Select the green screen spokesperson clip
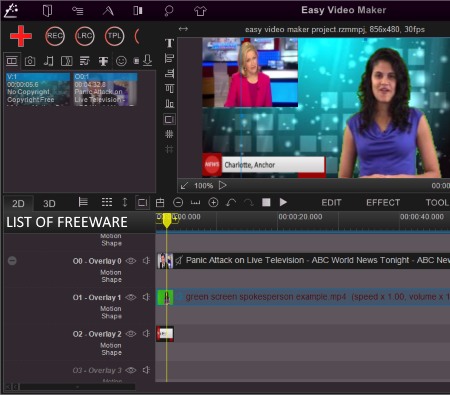Viewport: 450px width, 395px height. (x=303, y=297)
